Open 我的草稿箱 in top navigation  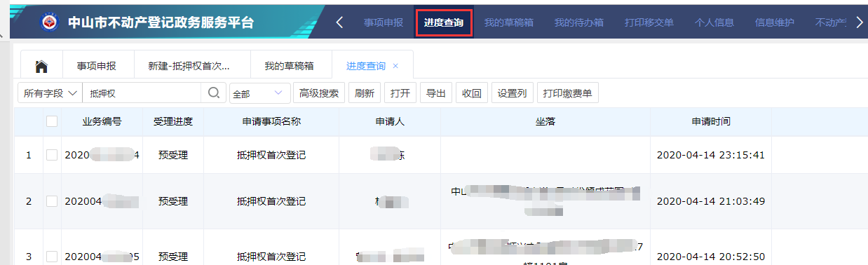pyautogui.click(x=509, y=22)
